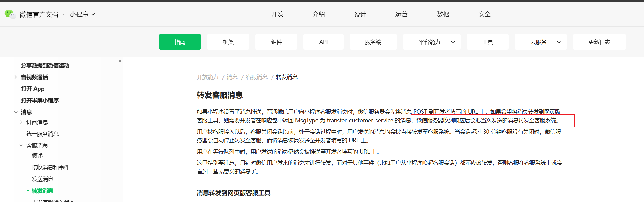The image size is (644, 202).
Task: Select the 运营 top navigation tab
Action: click(402, 14)
